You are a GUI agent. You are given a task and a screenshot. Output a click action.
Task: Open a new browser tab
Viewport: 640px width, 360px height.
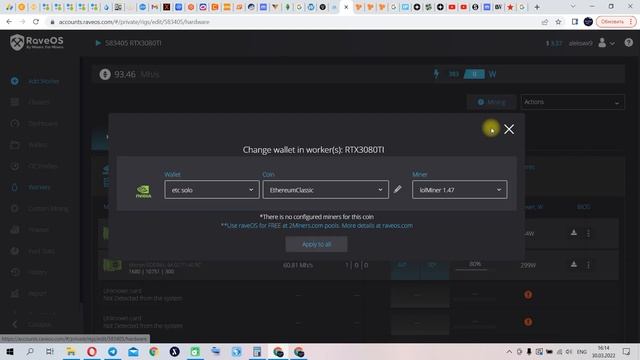537,7
